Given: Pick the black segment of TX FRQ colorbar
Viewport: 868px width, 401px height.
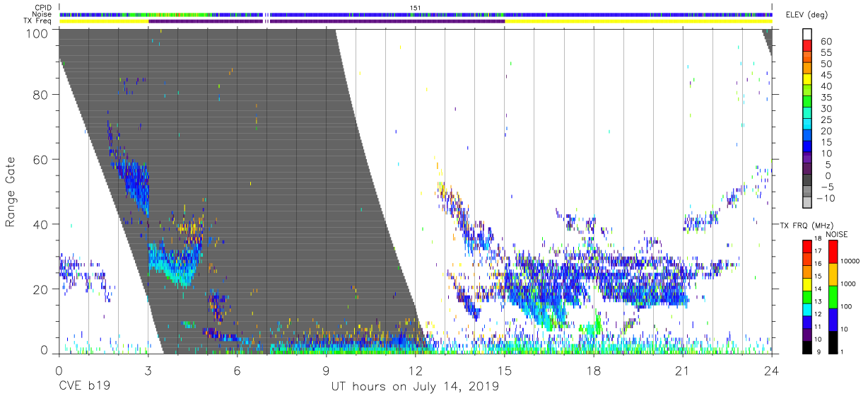Looking at the screenshot, I should 807,347.
